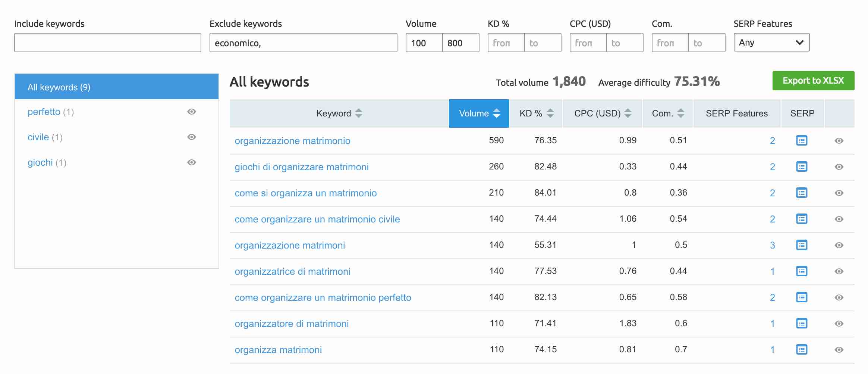Open keyword link organizzatore di matrimoni
Viewport: 868px width, 374px height.
(292, 324)
